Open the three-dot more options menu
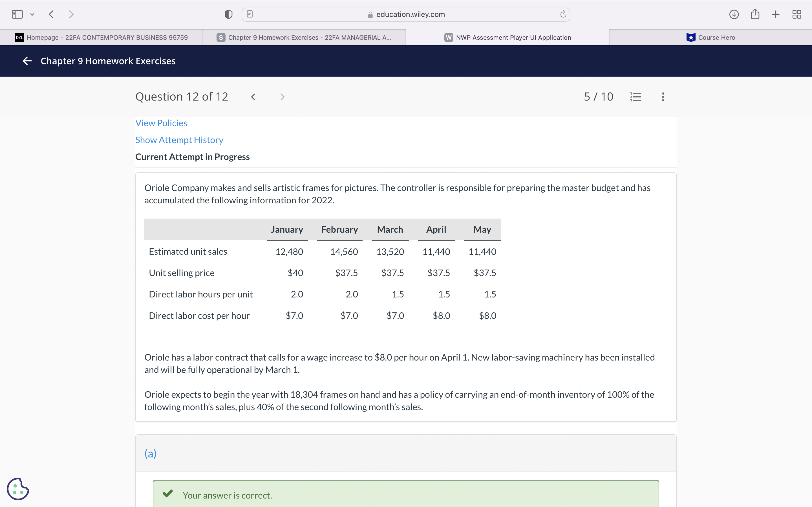812x507 pixels. [663, 97]
